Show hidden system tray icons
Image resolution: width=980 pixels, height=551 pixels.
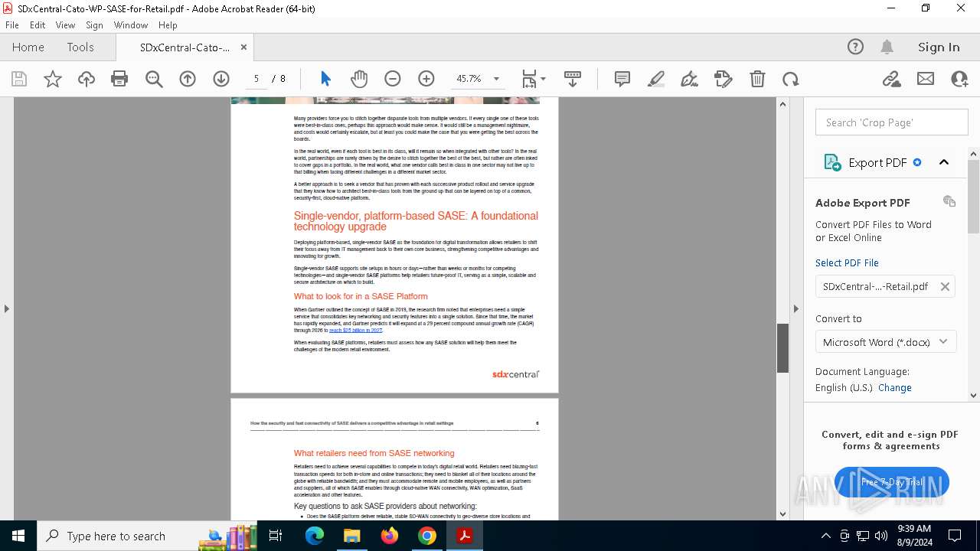825,536
